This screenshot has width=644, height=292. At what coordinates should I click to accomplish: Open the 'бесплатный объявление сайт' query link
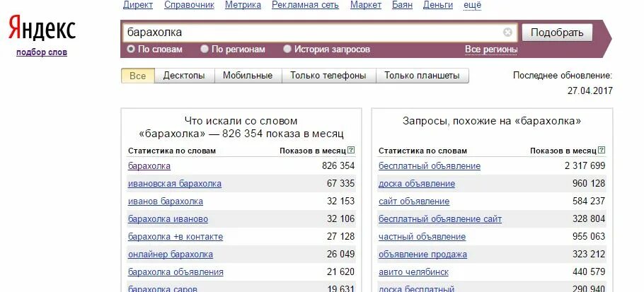tap(440, 219)
